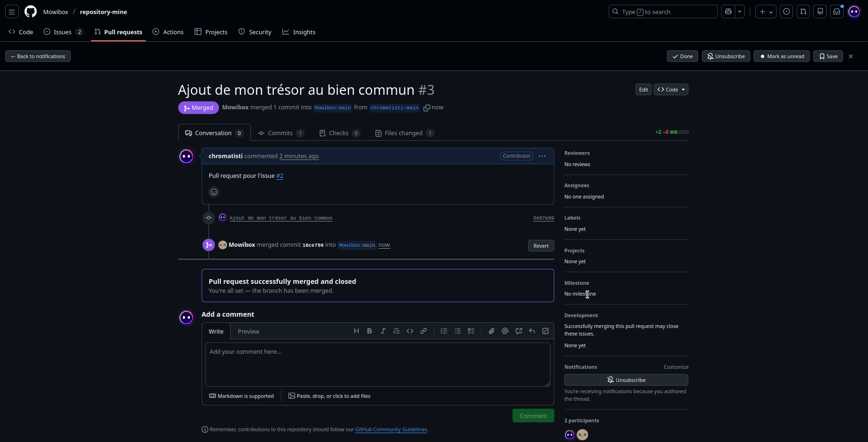Screen dimensions: 868x442
Task: Open the GitHub Community Guidelines link
Action: coord(391,429)
